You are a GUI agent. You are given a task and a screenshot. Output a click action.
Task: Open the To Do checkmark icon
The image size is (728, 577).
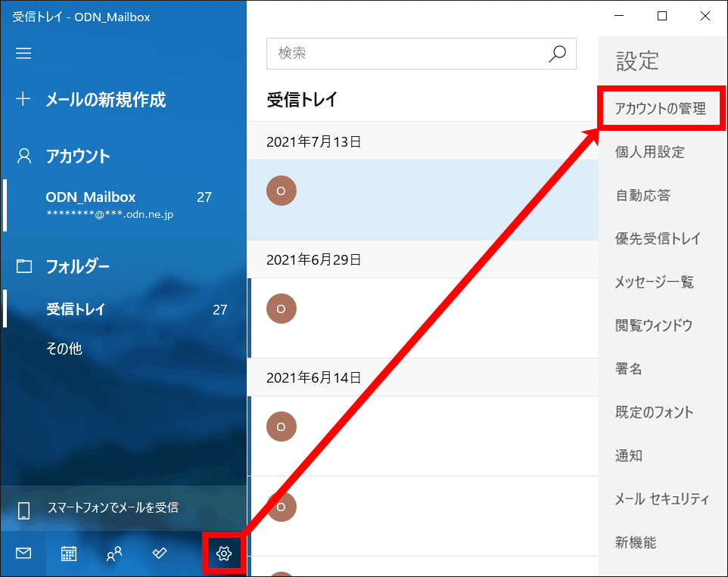[159, 554]
